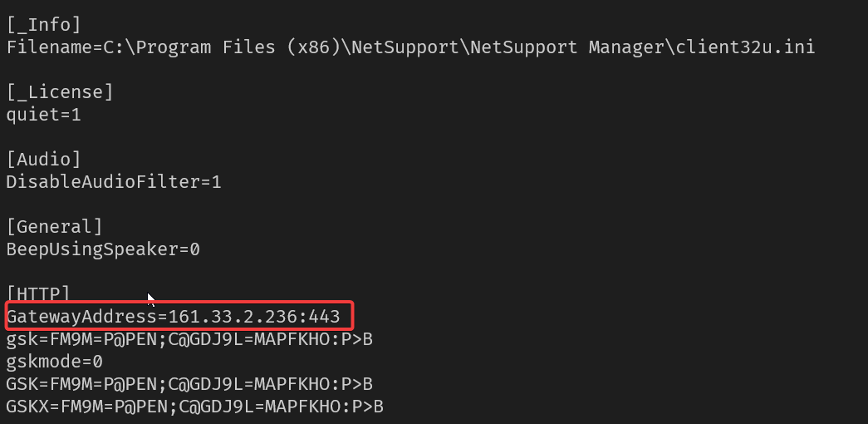Click the highlighted GatewayAddress line
The image size is (868, 424).
[179, 316]
